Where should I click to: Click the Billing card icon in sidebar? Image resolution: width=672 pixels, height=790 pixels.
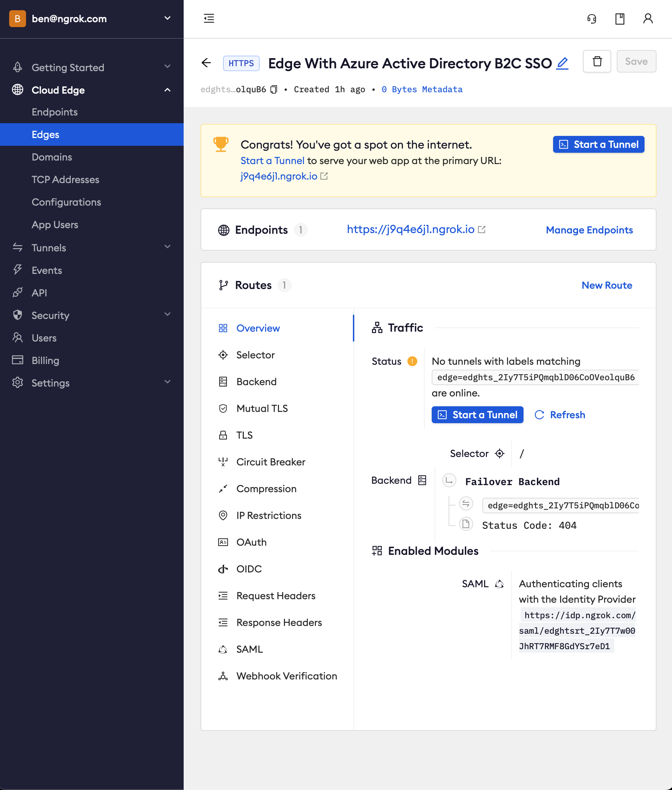pyautogui.click(x=18, y=360)
